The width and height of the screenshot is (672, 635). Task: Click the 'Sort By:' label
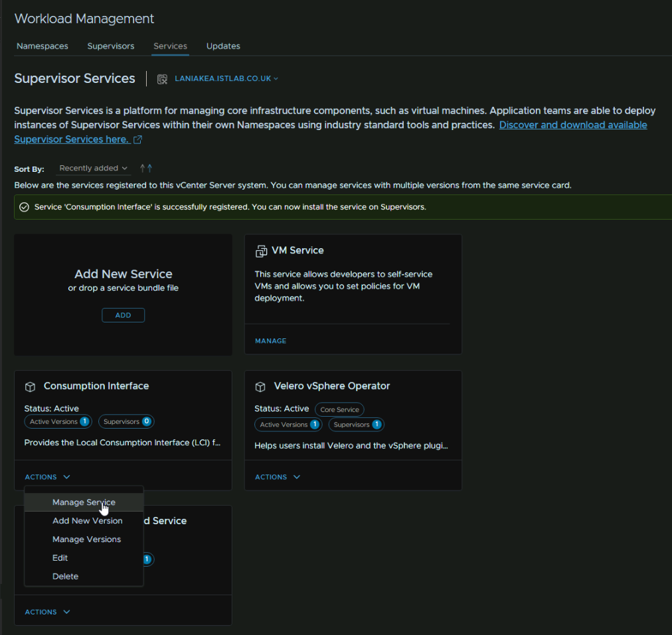pyautogui.click(x=29, y=169)
